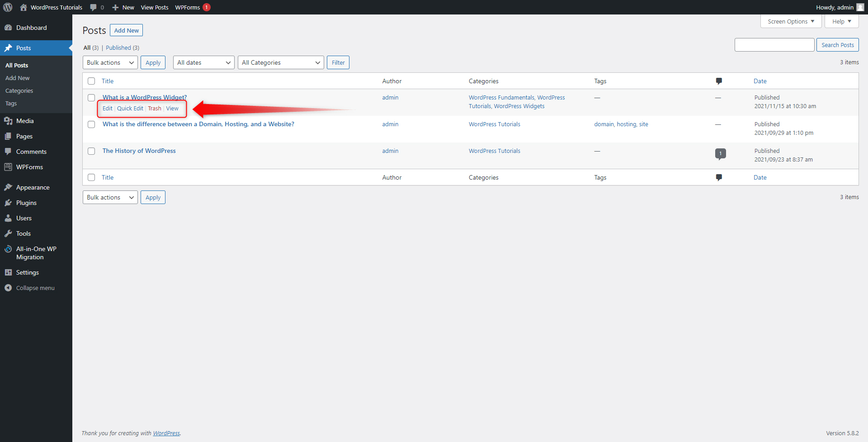868x442 pixels.
Task: Open the All dates dropdown
Action: [204, 62]
